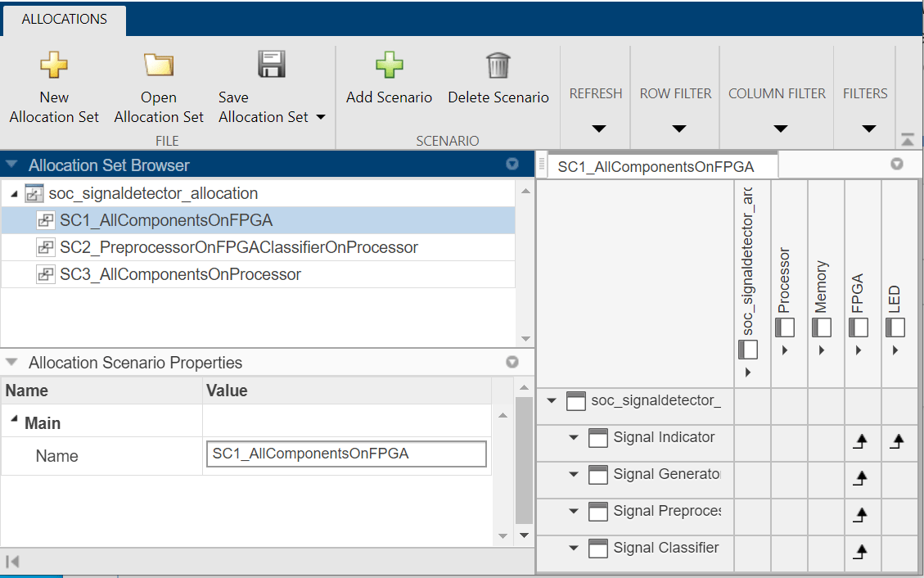Click the scenario Name input field
The height and width of the screenshot is (578, 924).
click(346, 454)
